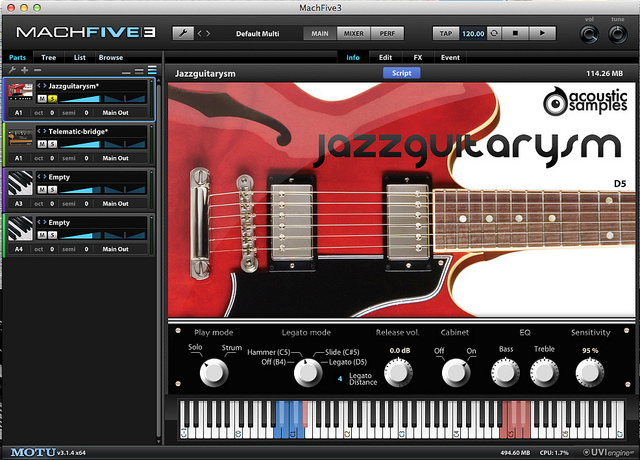Open the PERF view
This screenshot has width=640, height=460.
click(x=387, y=33)
